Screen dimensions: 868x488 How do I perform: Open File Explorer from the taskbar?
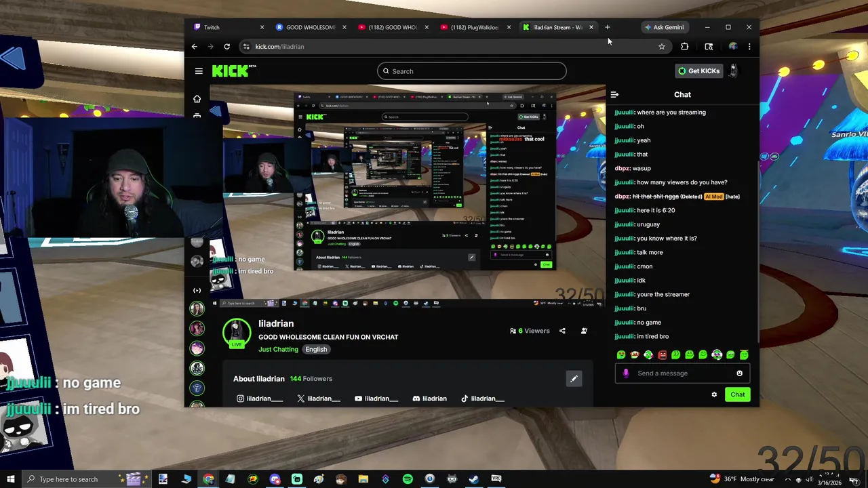pos(363,479)
